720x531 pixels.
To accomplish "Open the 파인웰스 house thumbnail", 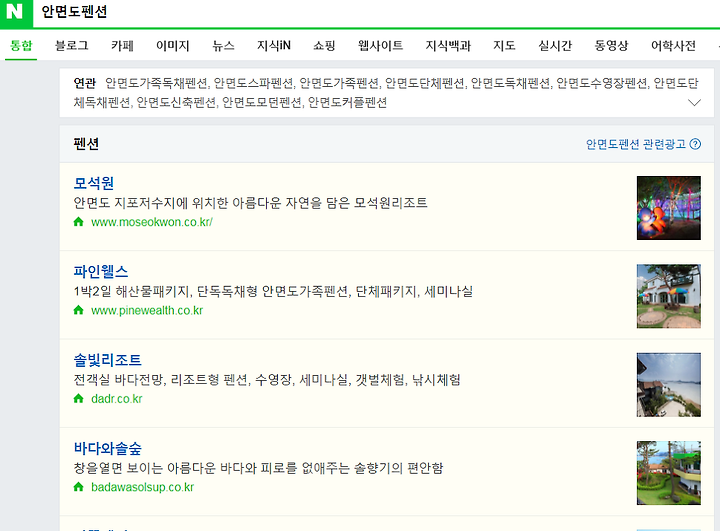I will click(x=669, y=296).
